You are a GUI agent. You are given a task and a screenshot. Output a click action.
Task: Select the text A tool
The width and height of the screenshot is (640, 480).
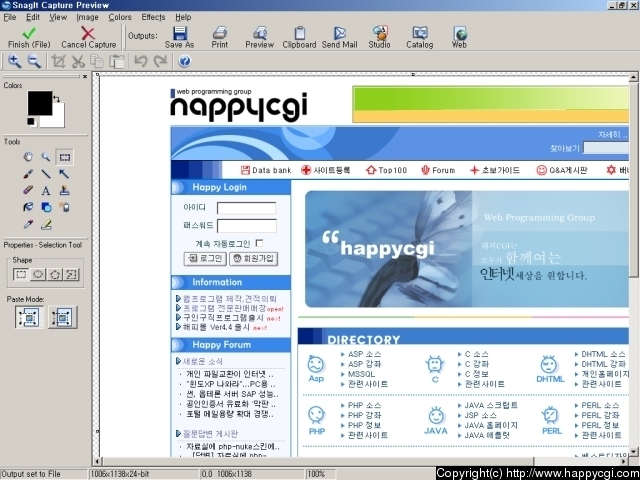[x=46, y=191]
